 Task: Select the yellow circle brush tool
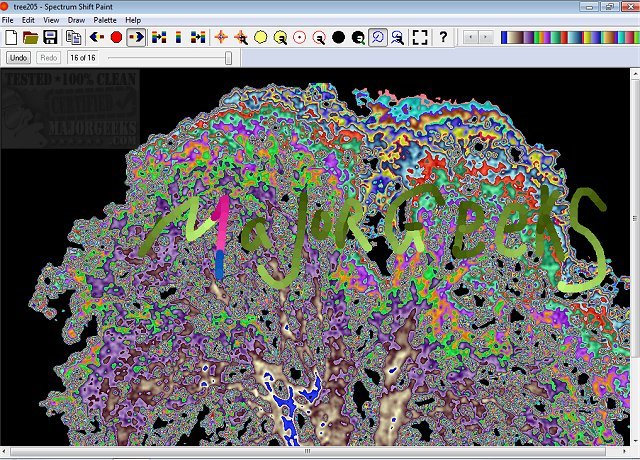click(x=260, y=37)
